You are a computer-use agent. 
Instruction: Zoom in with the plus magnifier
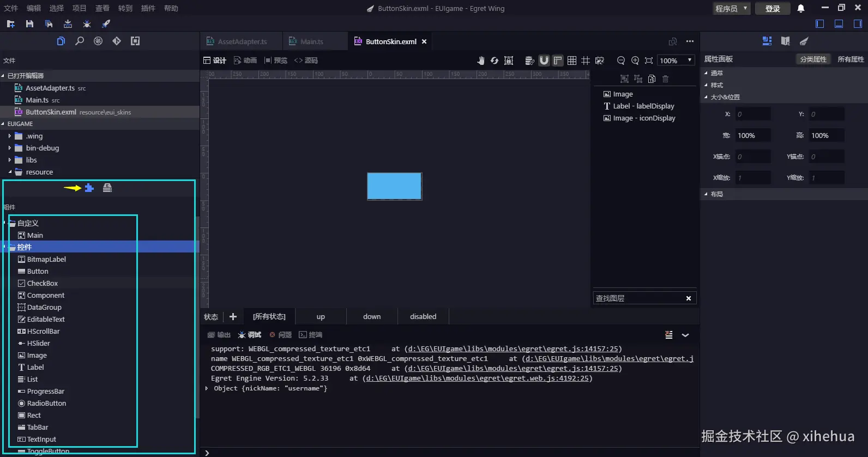pyautogui.click(x=635, y=61)
